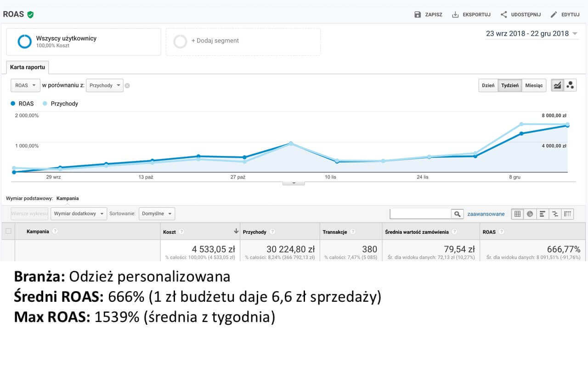Click into the table search field
This screenshot has height=368, width=588.
pyautogui.click(x=420, y=214)
